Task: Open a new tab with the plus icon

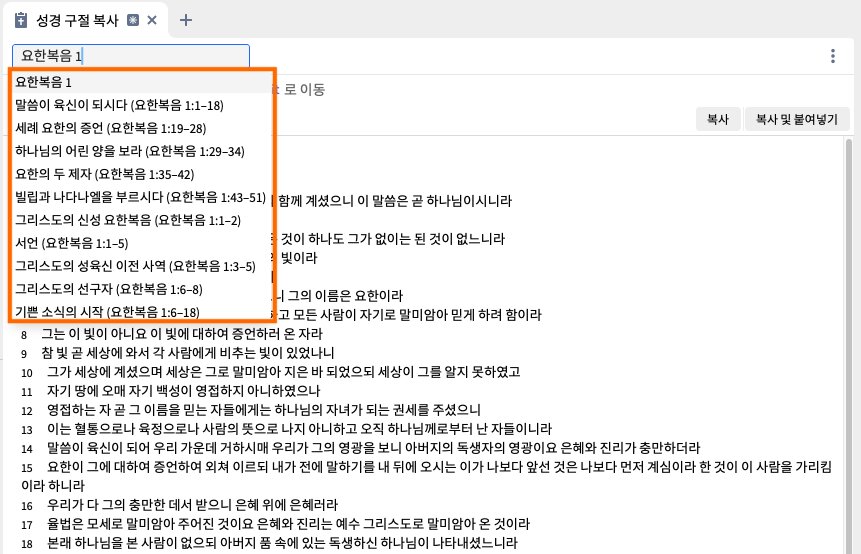Action: click(186, 20)
